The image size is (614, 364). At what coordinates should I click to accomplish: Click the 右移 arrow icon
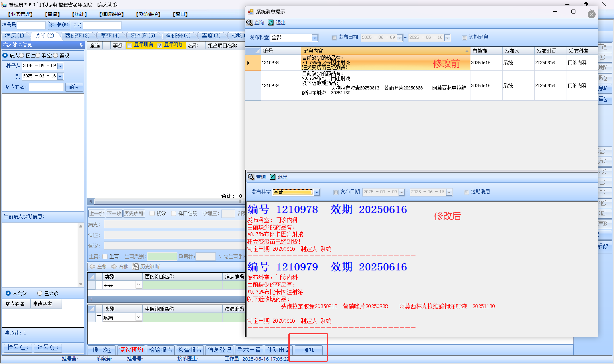pyautogui.click(x=114, y=267)
